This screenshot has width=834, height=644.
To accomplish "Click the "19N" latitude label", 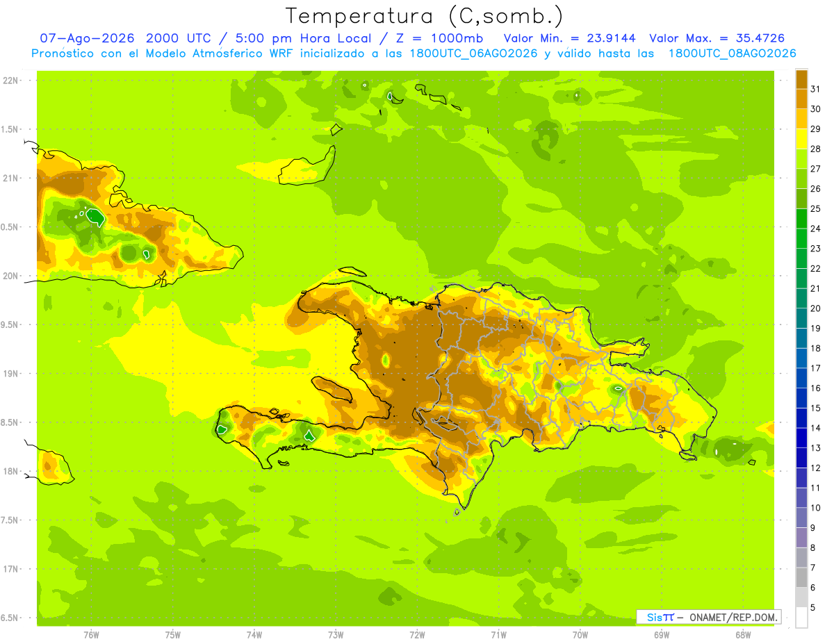I will coord(10,374).
